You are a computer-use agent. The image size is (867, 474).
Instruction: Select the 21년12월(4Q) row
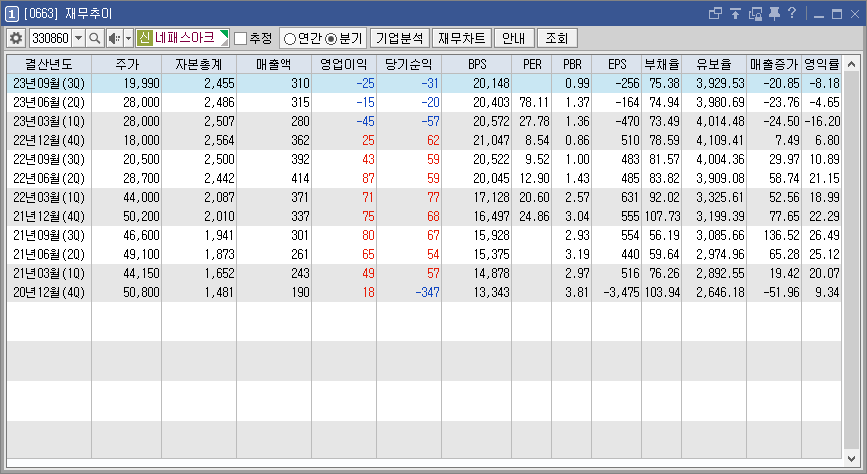(x=424, y=216)
